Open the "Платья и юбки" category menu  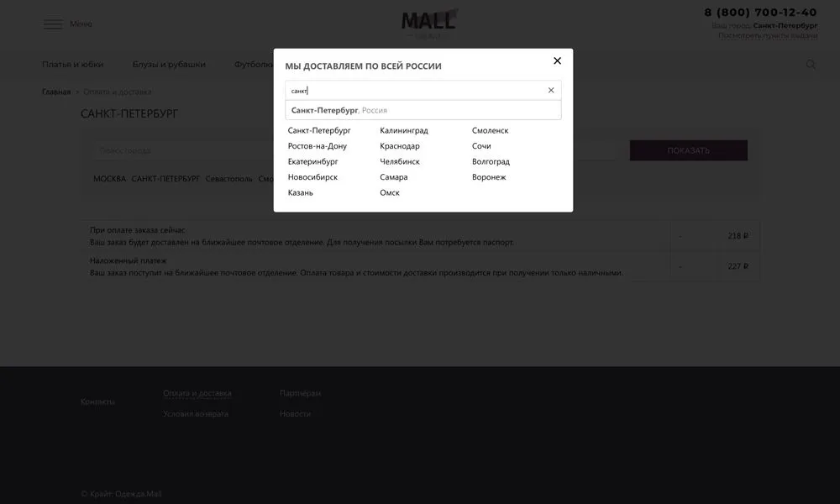(73, 64)
